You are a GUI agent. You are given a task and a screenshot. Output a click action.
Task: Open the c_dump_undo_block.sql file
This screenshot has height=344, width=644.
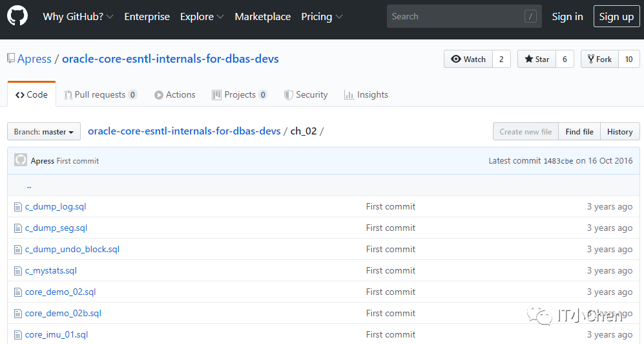72,250
